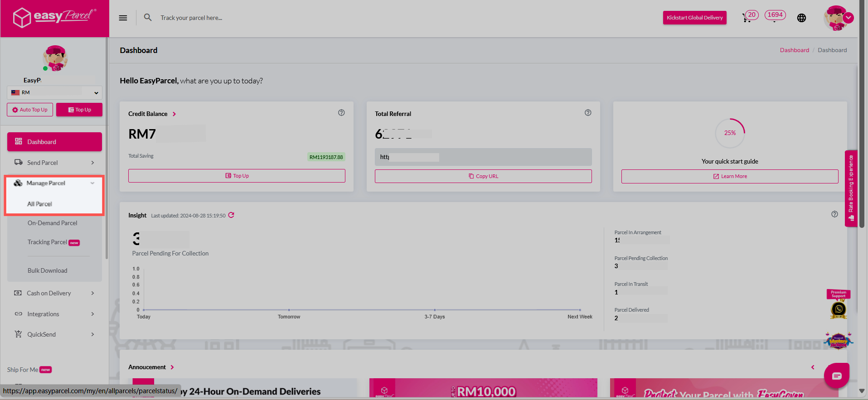The image size is (868, 400).
Task: Click the Dashboard breadcrumb link
Action: tap(794, 50)
